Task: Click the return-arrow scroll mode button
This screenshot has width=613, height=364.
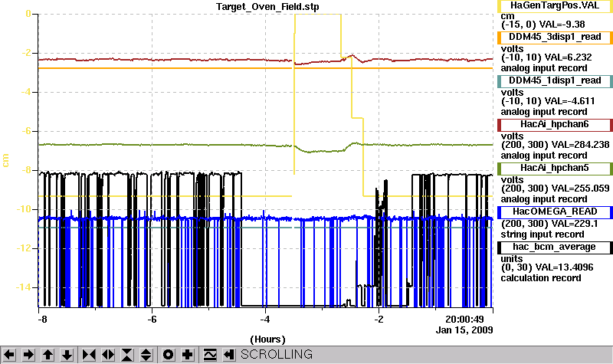Action: (229, 355)
